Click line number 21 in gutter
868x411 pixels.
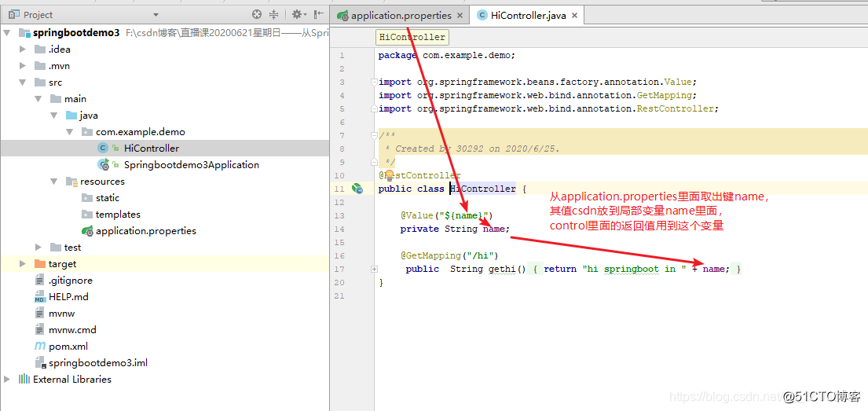click(x=340, y=295)
